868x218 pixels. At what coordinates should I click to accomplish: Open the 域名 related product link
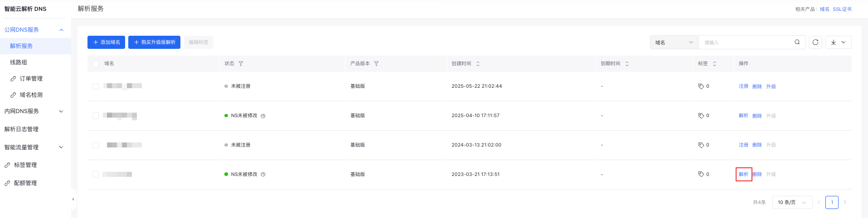pos(824,9)
